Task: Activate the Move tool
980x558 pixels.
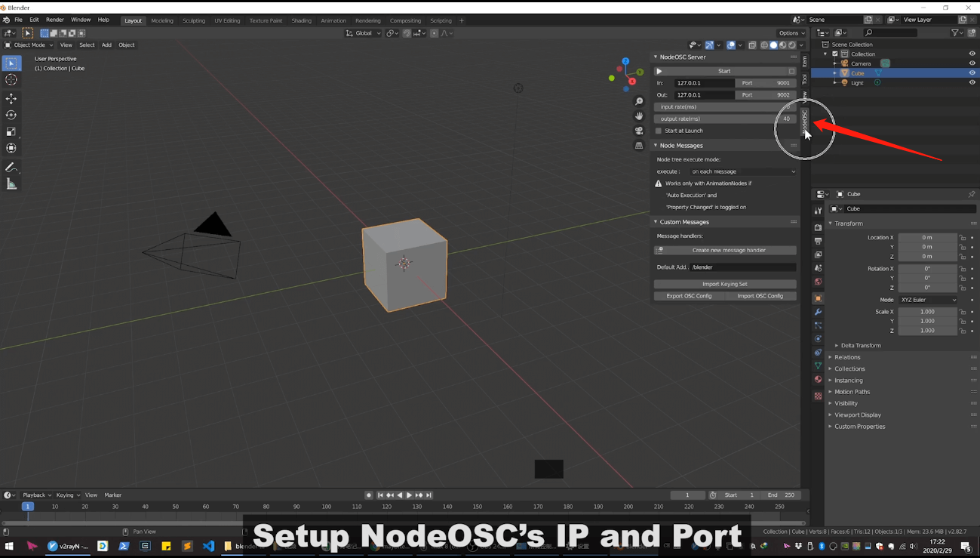Action: coord(11,99)
